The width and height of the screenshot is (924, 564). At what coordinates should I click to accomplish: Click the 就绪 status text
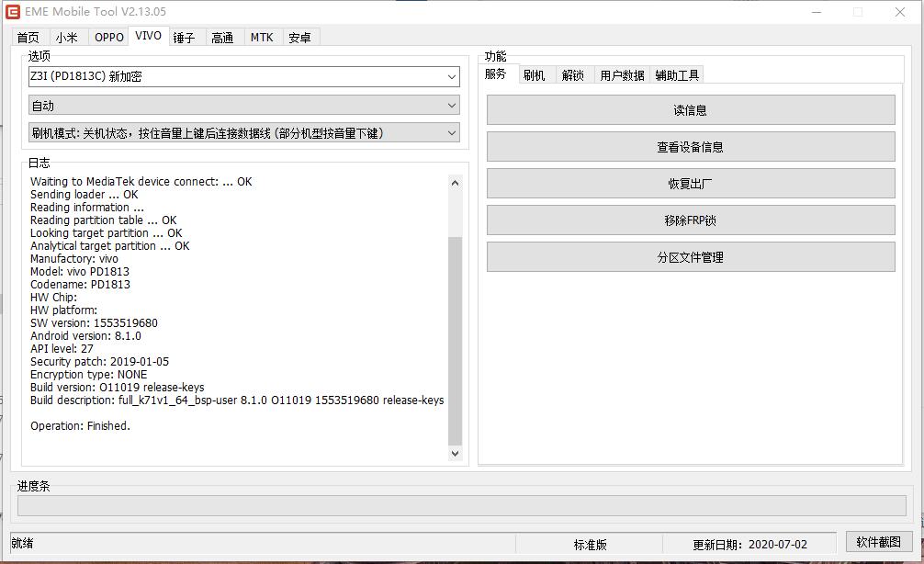[x=22, y=543]
